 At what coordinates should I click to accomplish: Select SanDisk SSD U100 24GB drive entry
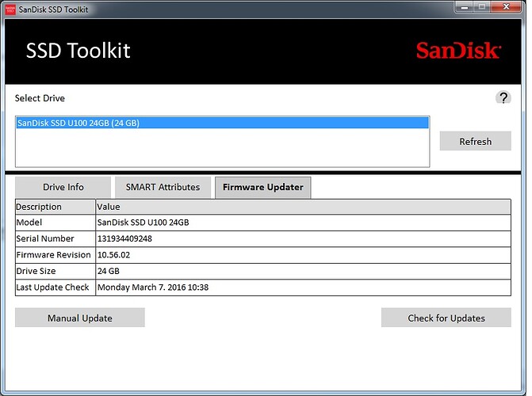point(222,123)
